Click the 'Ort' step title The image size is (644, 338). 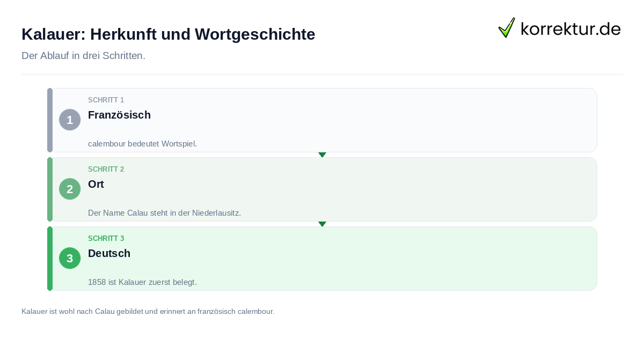click(96, 184)
